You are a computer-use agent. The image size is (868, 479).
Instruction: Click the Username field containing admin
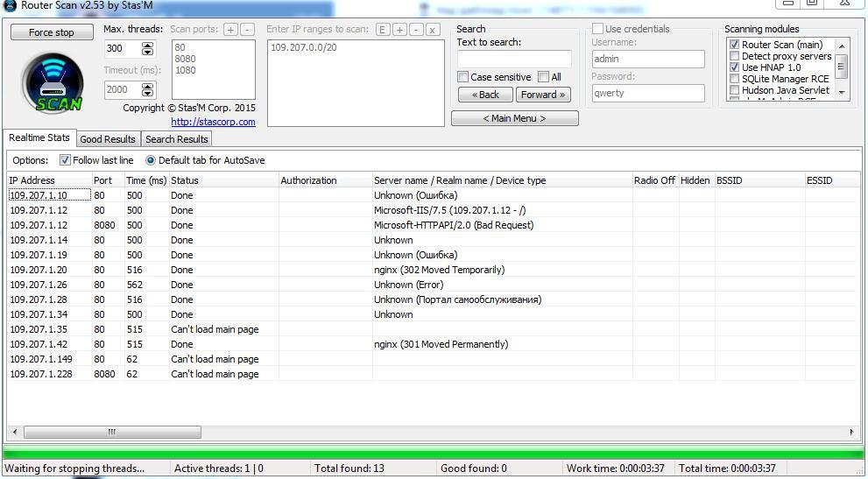click(x=648, y=60)
